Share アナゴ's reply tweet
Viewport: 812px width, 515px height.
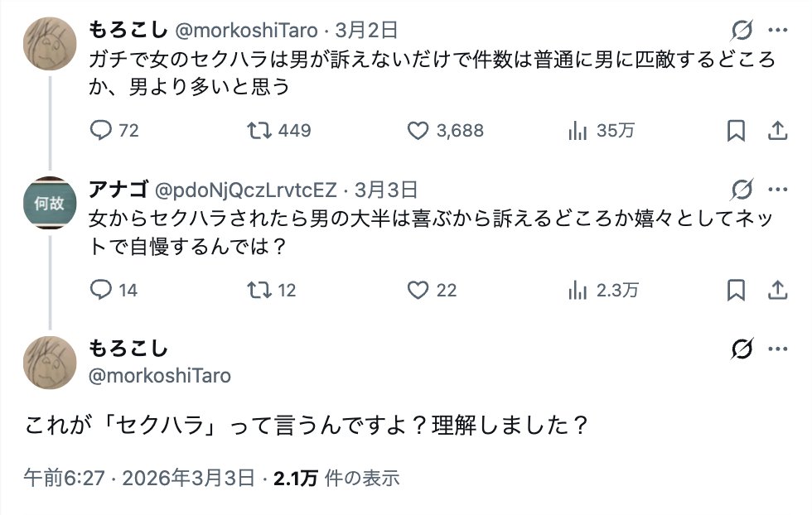click(778, 289)
